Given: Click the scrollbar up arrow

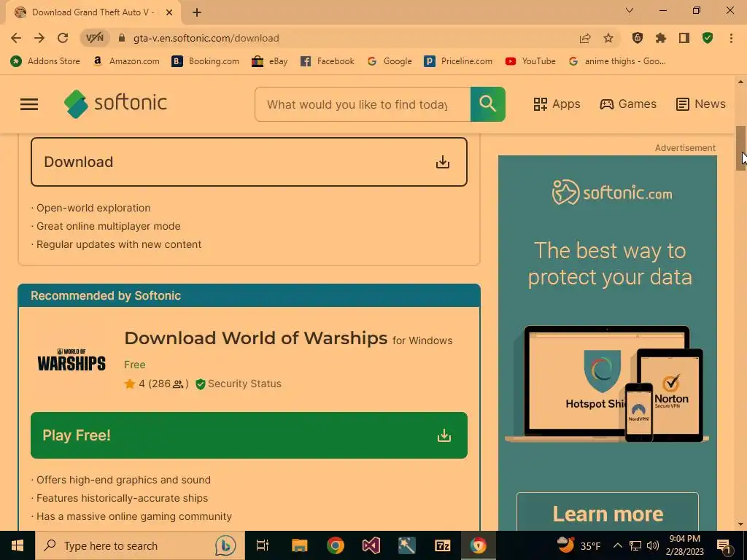Looking at the screenshot, I should click(x=740, y=82).
